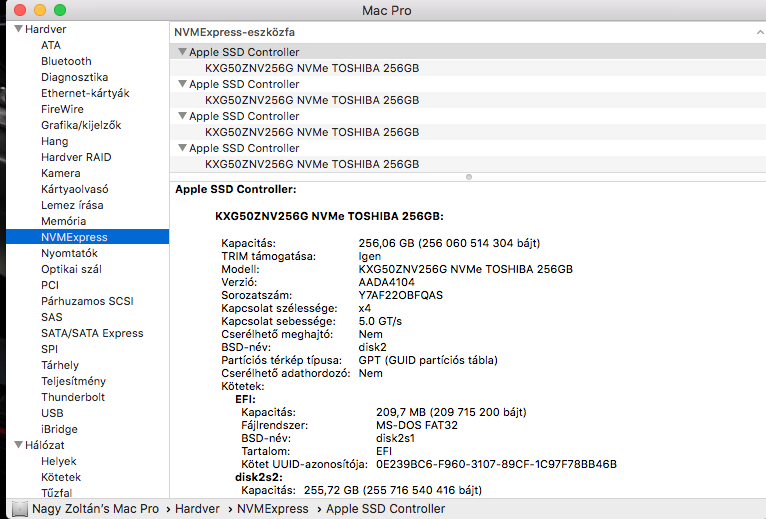The height and width of the screenshot is (519, 766).
Task: Click the Hálózat section label
Action: tap(44, 445)
